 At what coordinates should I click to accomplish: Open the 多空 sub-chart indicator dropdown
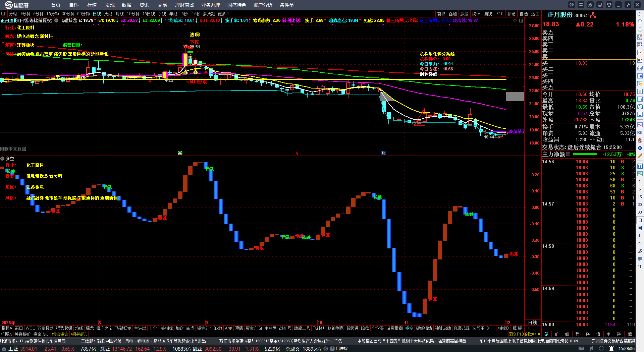click(x=2, y=159)
